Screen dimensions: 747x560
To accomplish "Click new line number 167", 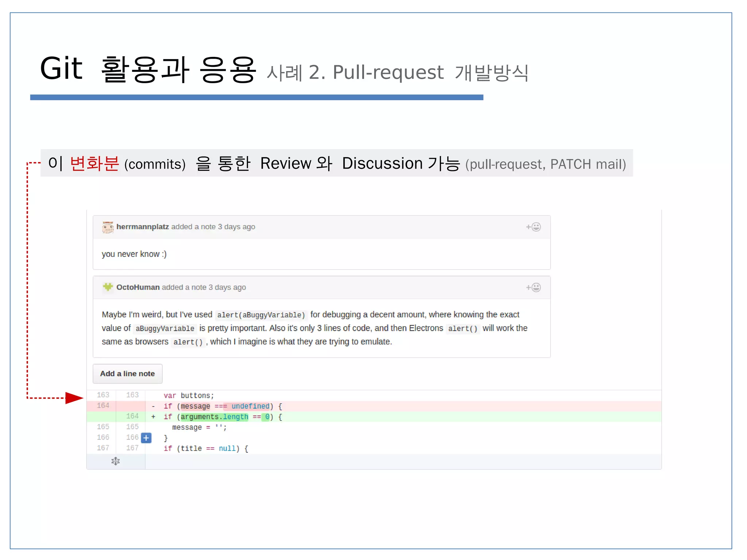I will pyautogui.click(x=132, y=448).
